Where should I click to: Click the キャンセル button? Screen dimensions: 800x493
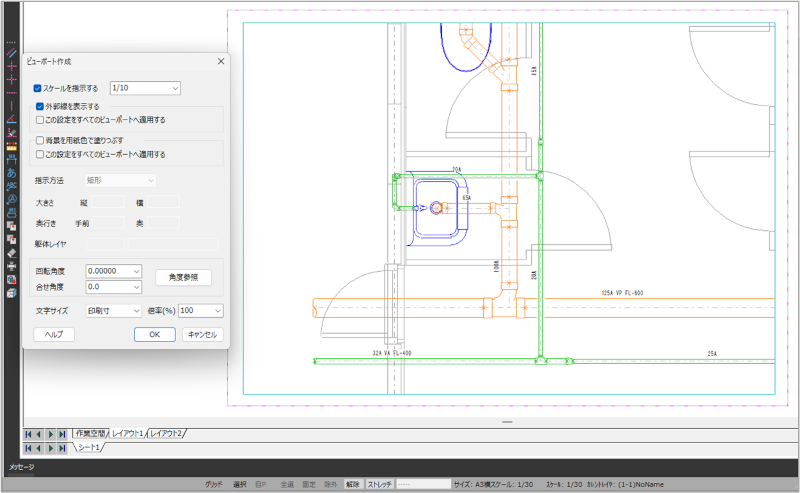point(202,335)
